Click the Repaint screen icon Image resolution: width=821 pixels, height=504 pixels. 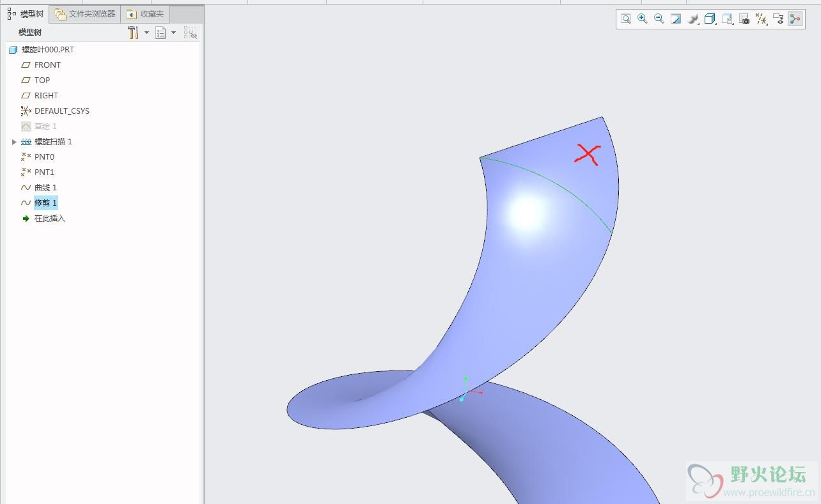(676, 19)
